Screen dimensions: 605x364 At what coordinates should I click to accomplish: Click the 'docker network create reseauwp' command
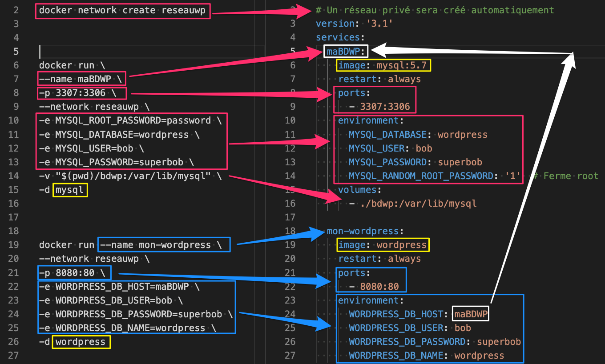point(122,11)
